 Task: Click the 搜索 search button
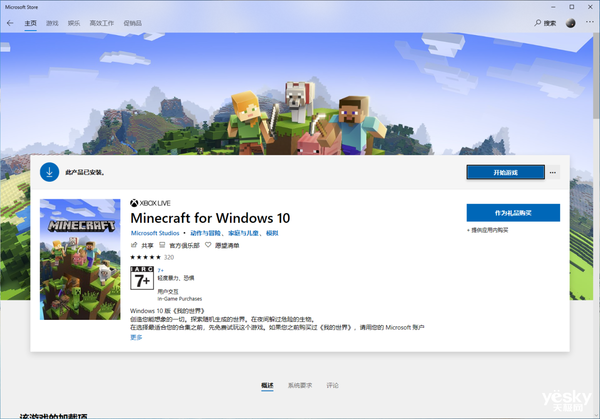point(545,23)
